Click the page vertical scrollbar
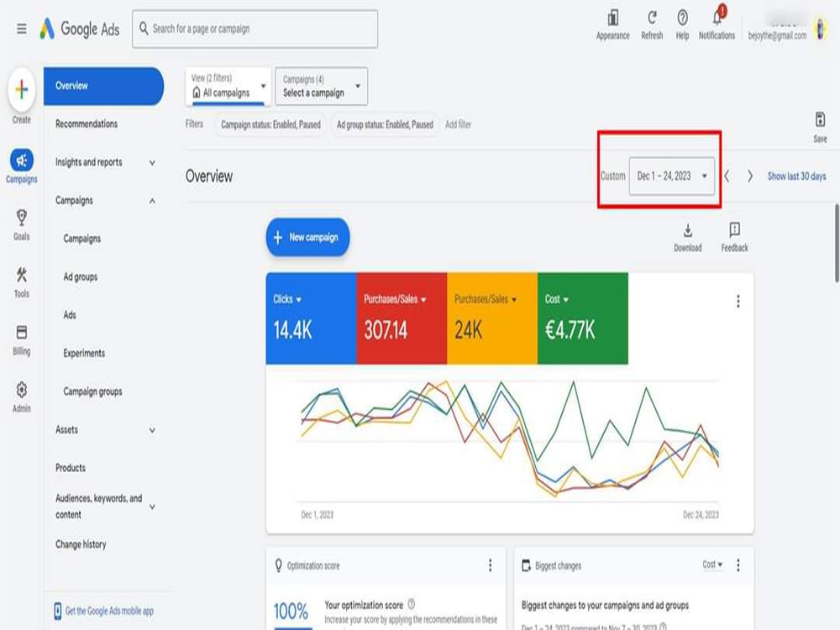 (837, 242)
